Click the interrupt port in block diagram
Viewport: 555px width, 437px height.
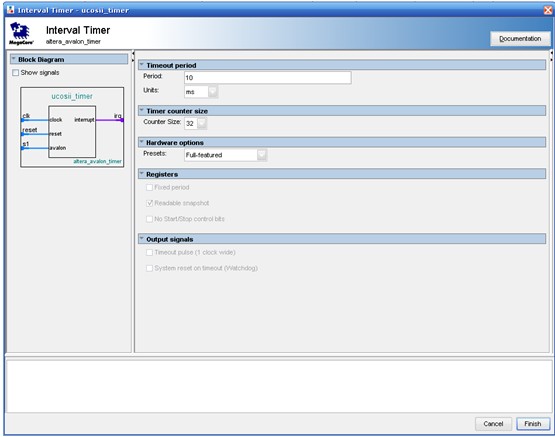pyautogui.click(x=84, y=120)
